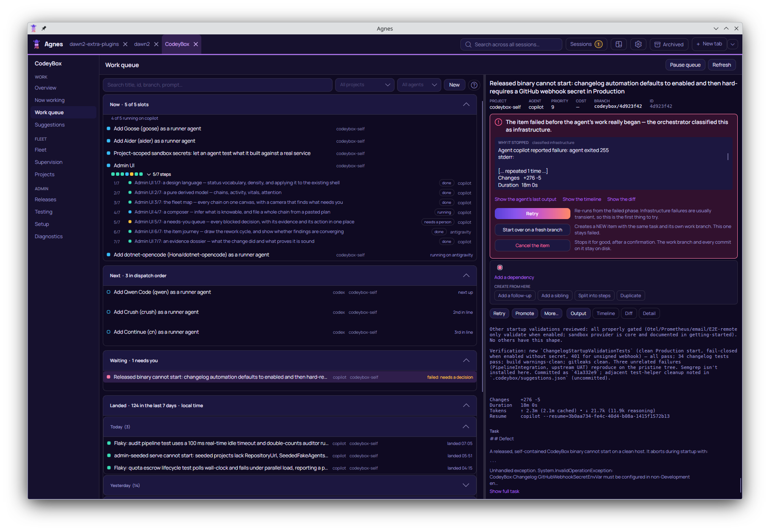Open Supervision in the sidebar
The image size is (770, 532).
coord(48,162)
